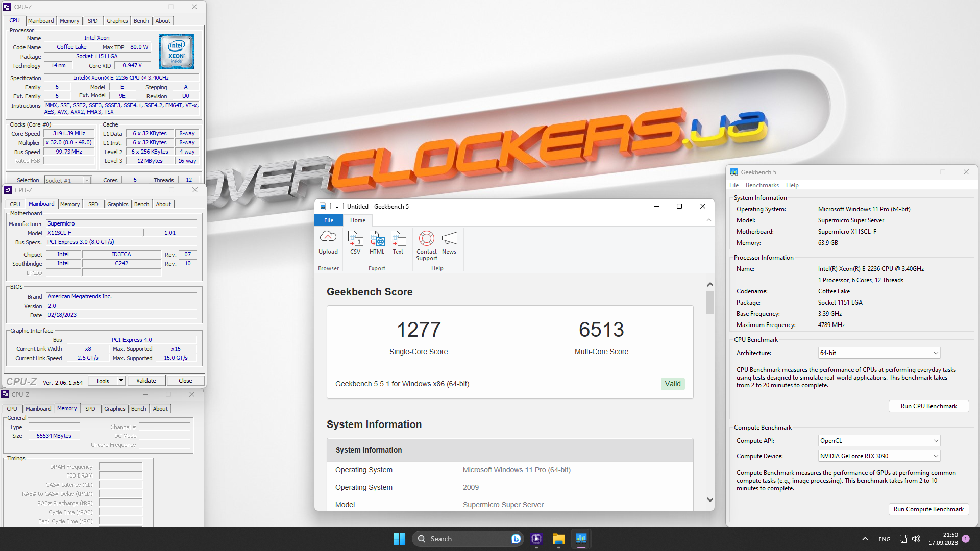Image resolution: width=980 pixels, height=551 pixels.
Task: Select the Home ribbon tab
Action: [358, 220]
